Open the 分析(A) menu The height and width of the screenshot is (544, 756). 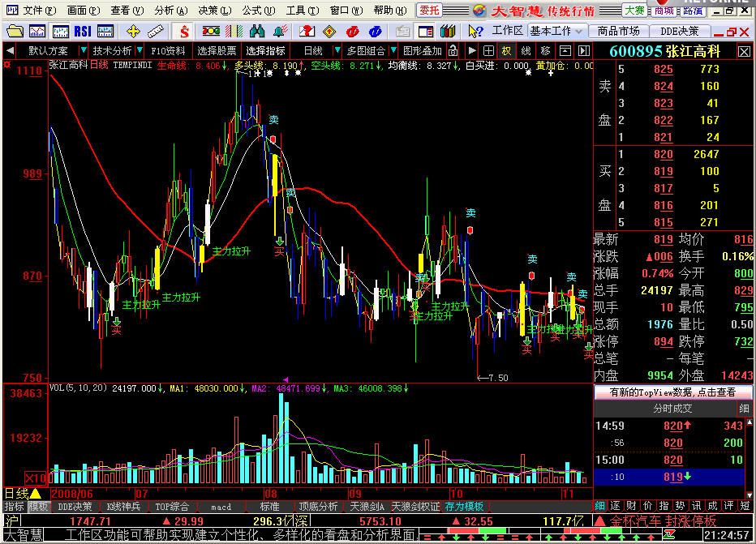tap(170, 10)
